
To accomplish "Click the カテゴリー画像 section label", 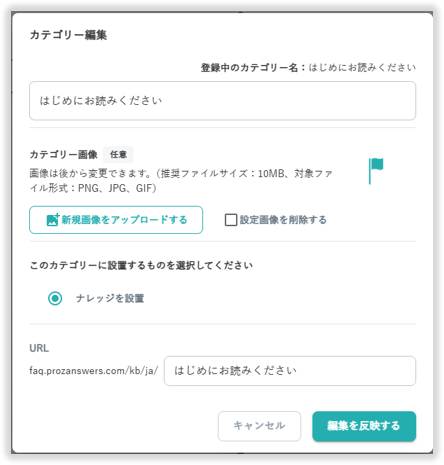I will coord(64,154).
